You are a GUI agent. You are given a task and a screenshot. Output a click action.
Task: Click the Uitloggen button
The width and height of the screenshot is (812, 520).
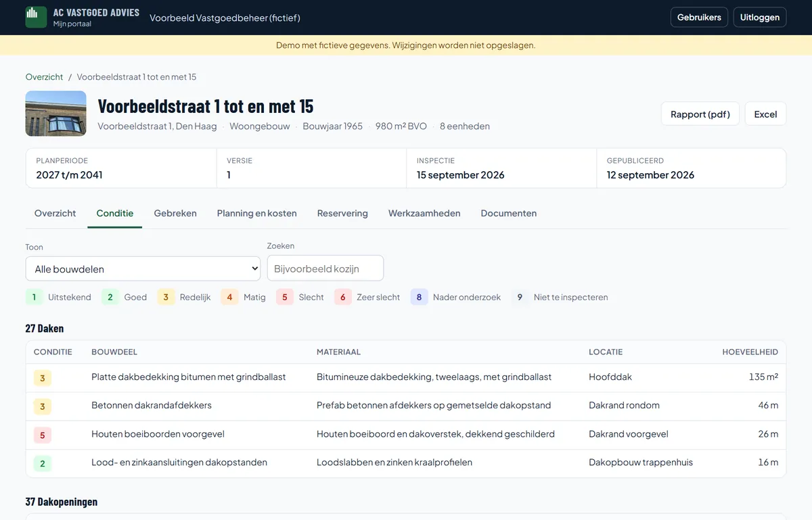pos(760,17)
